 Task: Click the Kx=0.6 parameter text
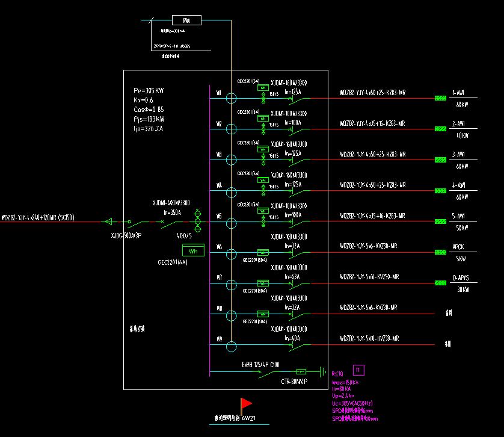pos(143,100)
